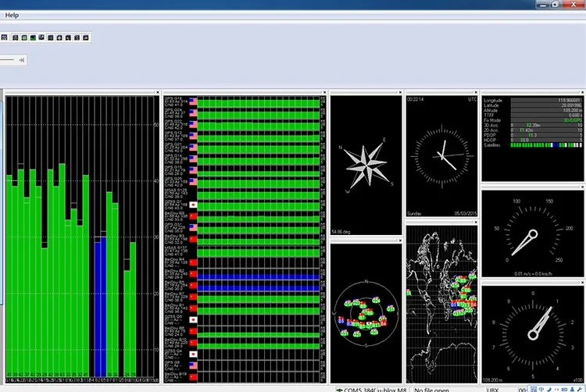The width and height of the screenshot is (586, 392).
Task: Click the 3D Acc. accuracy bar
Action: [546, 125]
